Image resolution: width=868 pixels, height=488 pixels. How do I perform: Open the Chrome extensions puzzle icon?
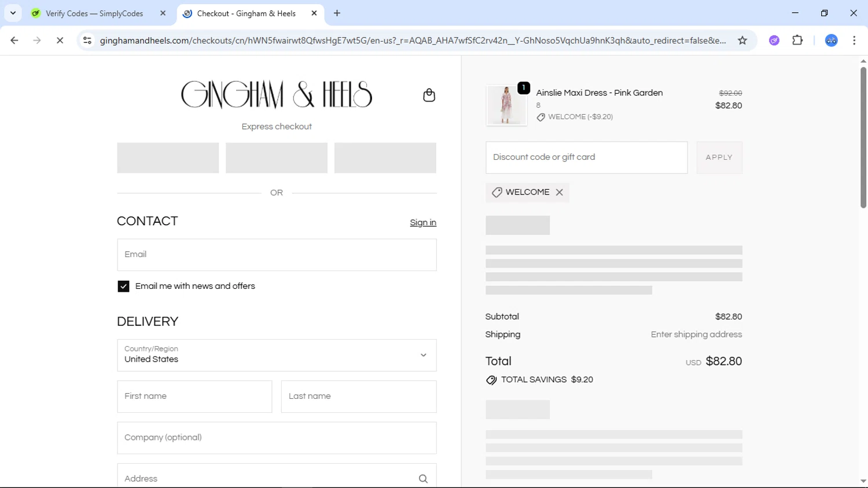pos(797,41)
